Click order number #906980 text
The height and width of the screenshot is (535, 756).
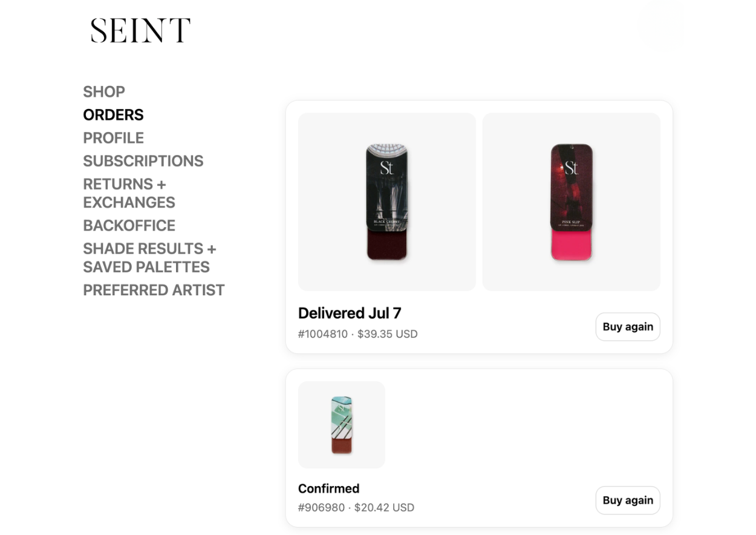pyautogui.click(x=321, y=508)
